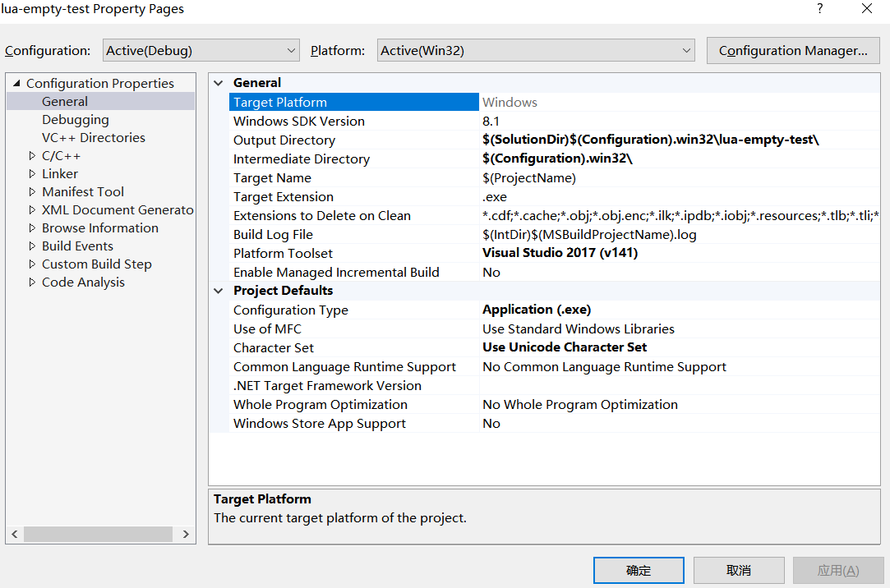Select the Debugging tree item
The image size is (890, 588).
(76, 120)
